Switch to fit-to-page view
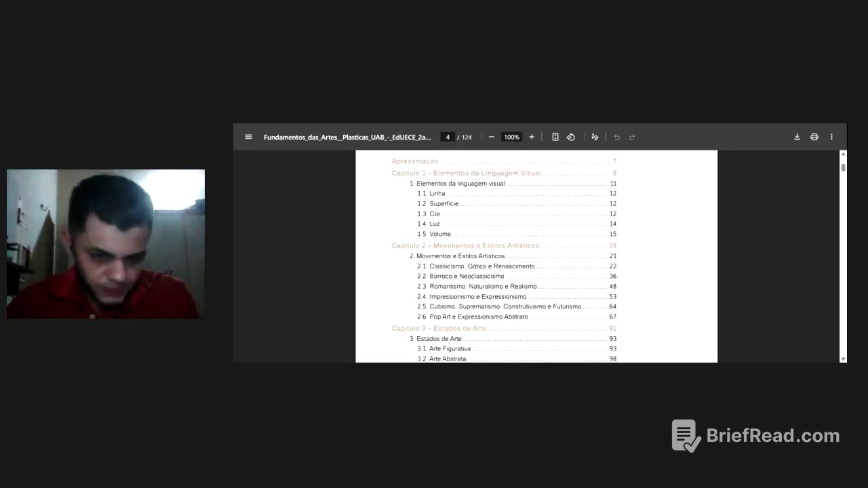868x488 pixels. [x=555, y=136]
